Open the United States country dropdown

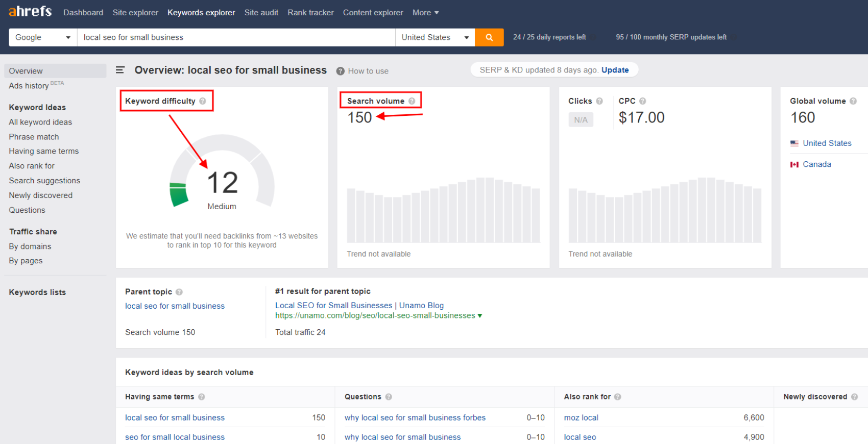(435, 37)
